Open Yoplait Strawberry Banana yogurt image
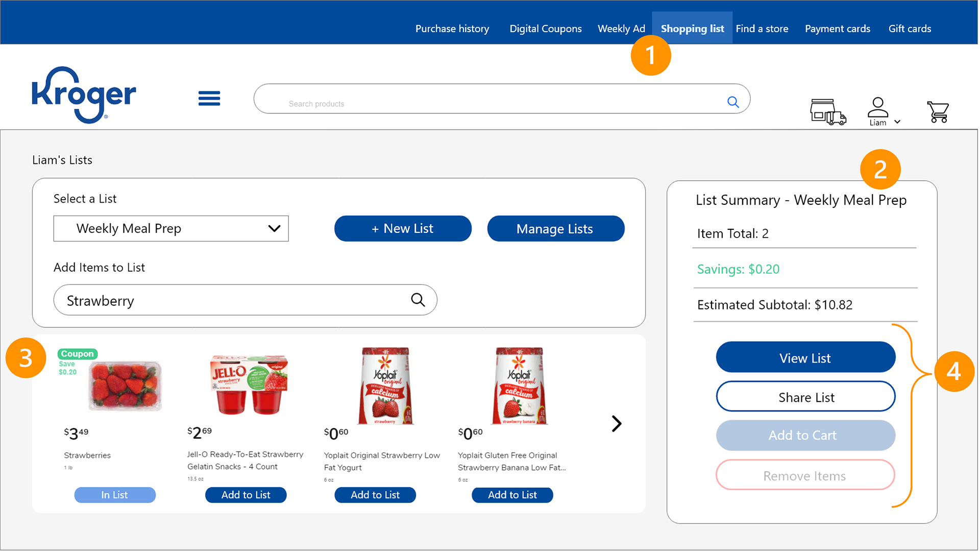The height and width of the screenshot is (551, 980). 520,386
